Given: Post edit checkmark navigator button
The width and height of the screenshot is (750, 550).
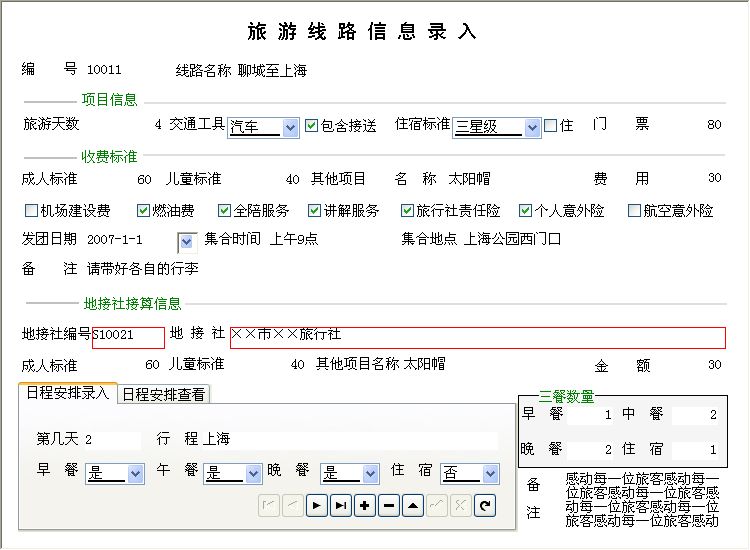Looking at the screenshot, I should (437, 506).
